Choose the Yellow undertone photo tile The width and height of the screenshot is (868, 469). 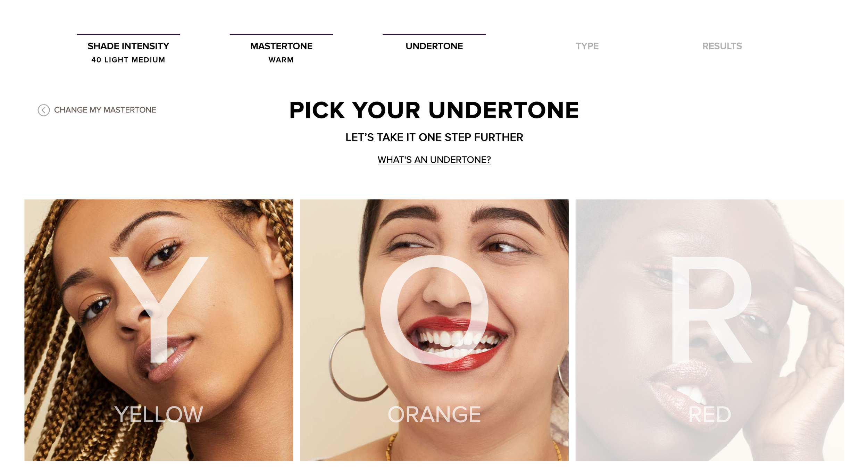(x=159, y=330)
